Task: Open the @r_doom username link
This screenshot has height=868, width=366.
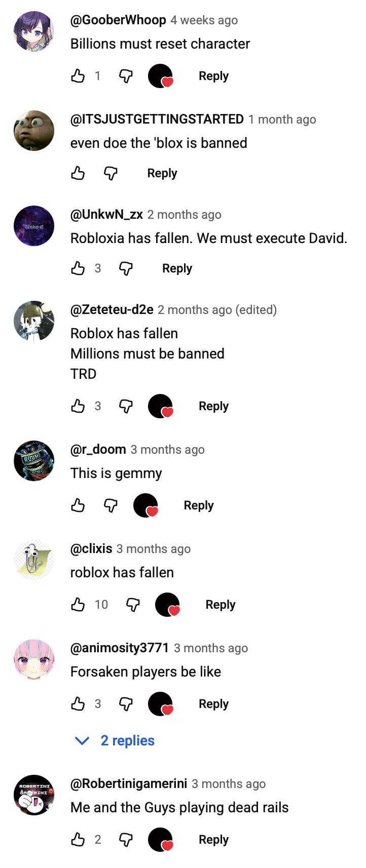Action: (98, 450)
